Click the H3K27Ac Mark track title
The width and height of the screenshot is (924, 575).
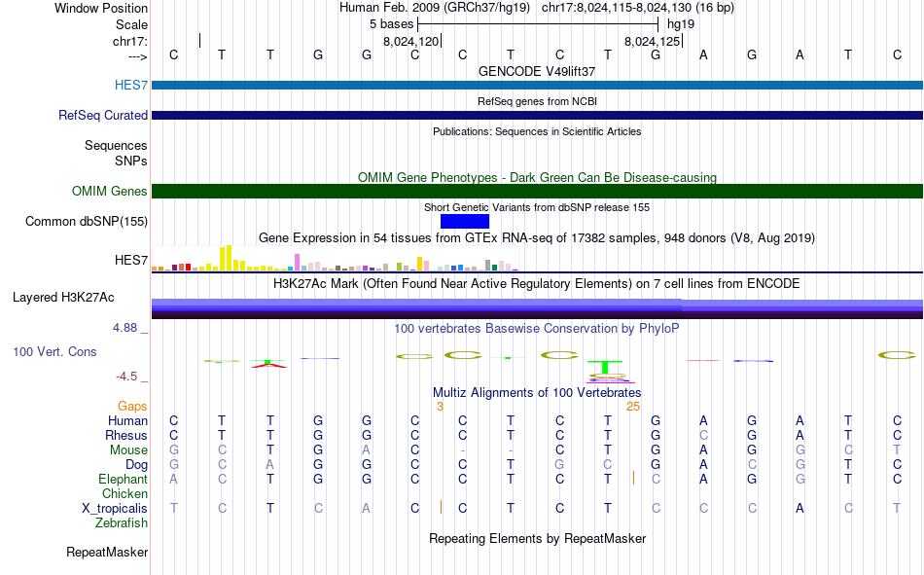(537, 284)
